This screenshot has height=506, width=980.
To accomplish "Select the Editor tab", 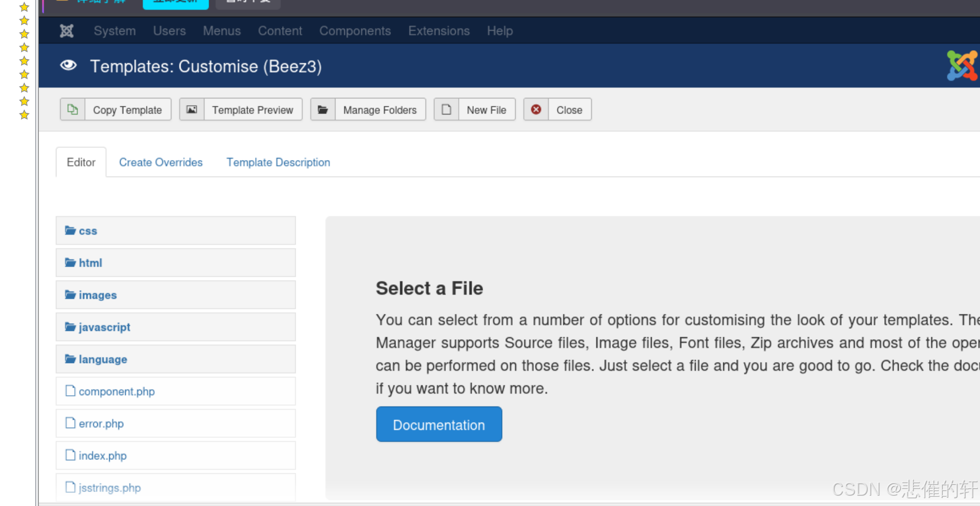I will point(81,162).
